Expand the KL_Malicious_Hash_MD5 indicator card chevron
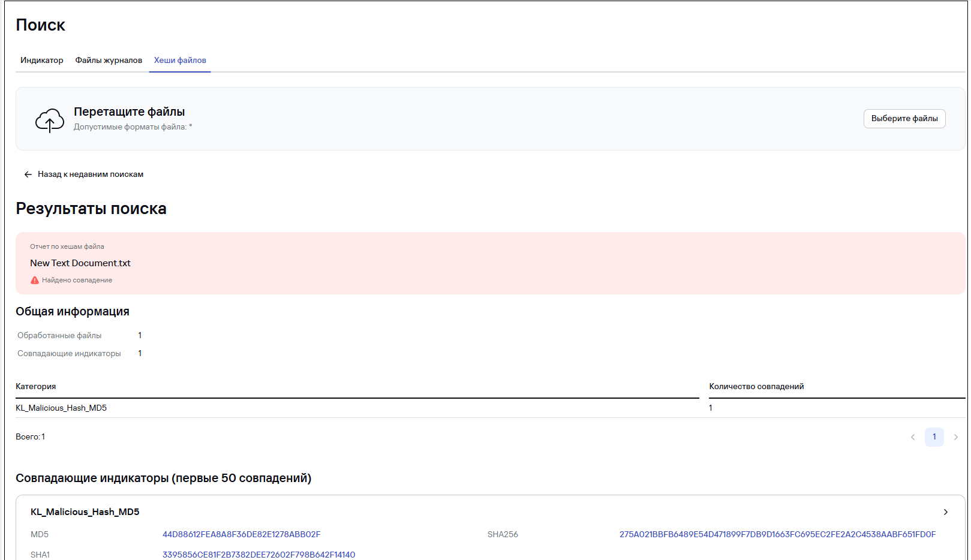 946,512
